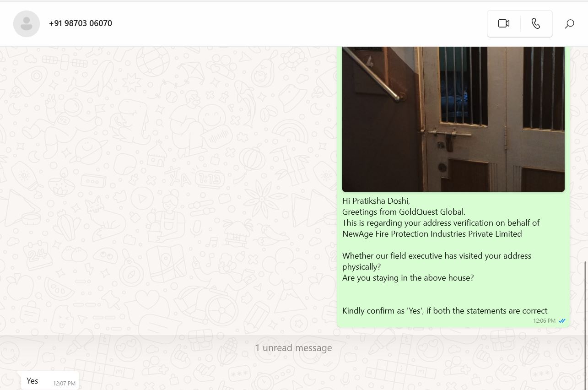Select the 'Hi Pratiksha Doshi,' greeting line
The height and width of the screenshot is (390, 588).
pyautogui.click(x=376, y=201)
